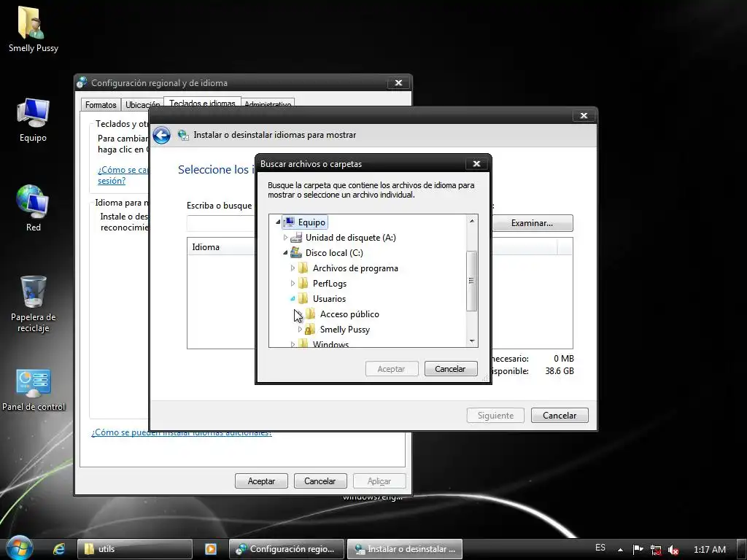Select the Teclados e idiomas tab
The height and width of the screenshot is (560, 747).
pyautogui.click(x=202, y=102)
